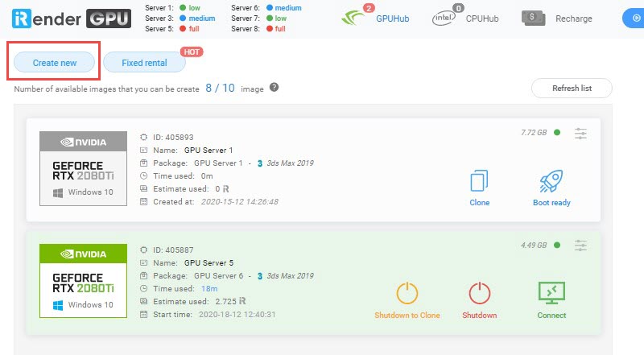
Task: Select the green RTX 2080Ti thumbnail
Action: click(84, 280)
